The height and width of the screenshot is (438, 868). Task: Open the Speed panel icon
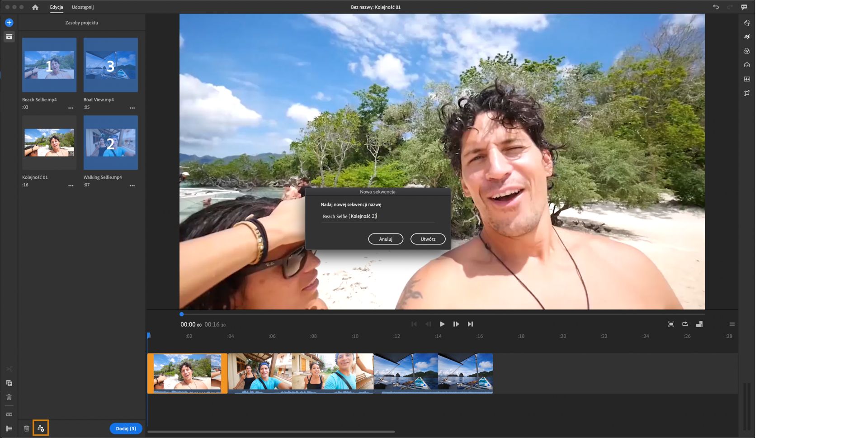[747, 65]
